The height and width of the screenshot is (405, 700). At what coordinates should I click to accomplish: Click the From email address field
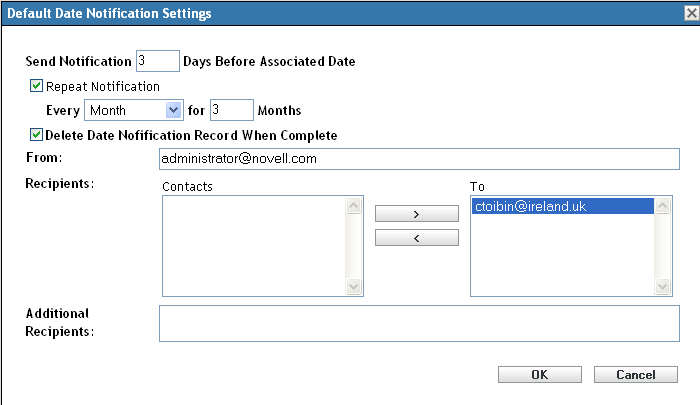[x=418, y=159]
